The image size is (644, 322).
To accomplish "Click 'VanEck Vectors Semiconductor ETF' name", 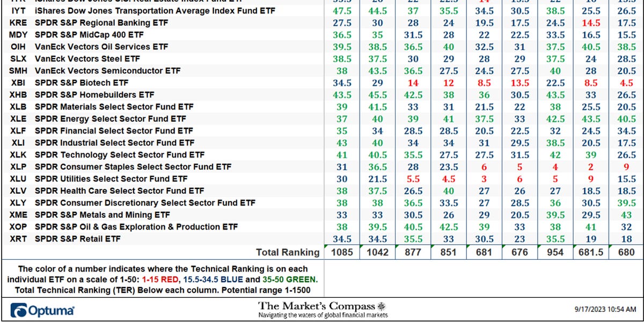I will pyautogui.click(x=108, y=71).
